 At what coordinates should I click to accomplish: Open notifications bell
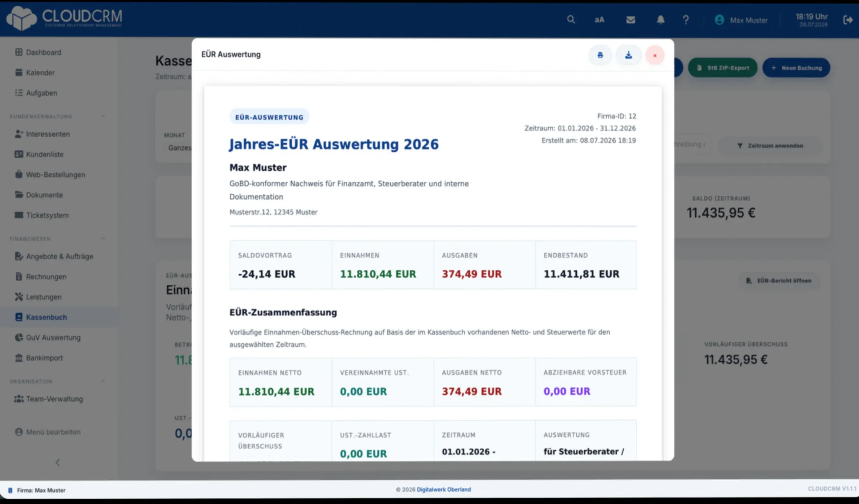pyautogui.click(x=660, y=20)
